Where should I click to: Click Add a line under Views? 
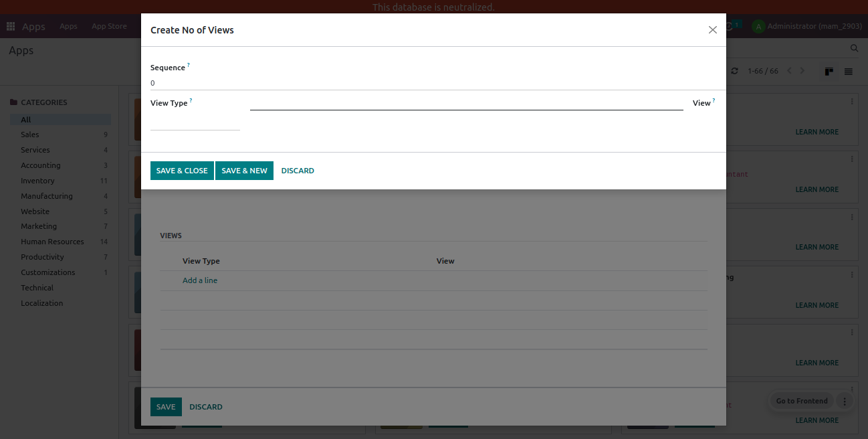(200, 280)
